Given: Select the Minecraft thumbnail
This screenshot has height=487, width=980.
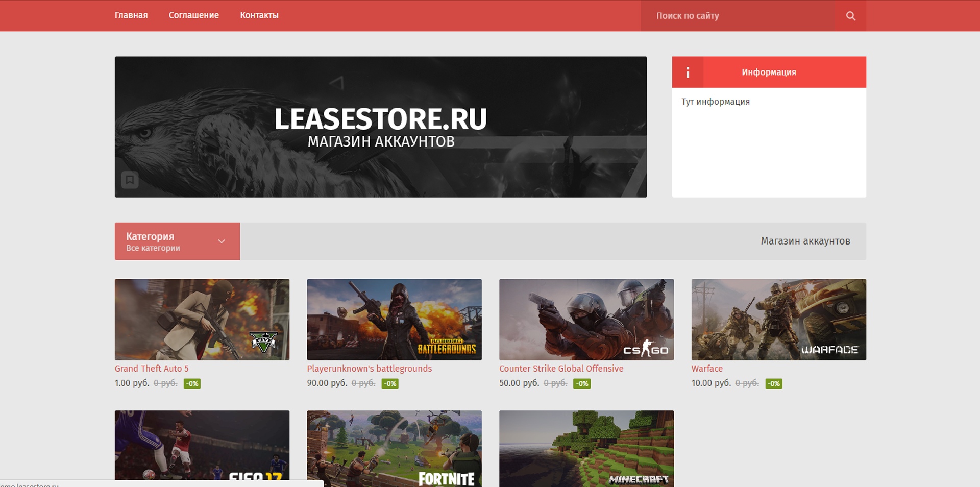Looking at the screenshot, I should [x=586, y=447].
